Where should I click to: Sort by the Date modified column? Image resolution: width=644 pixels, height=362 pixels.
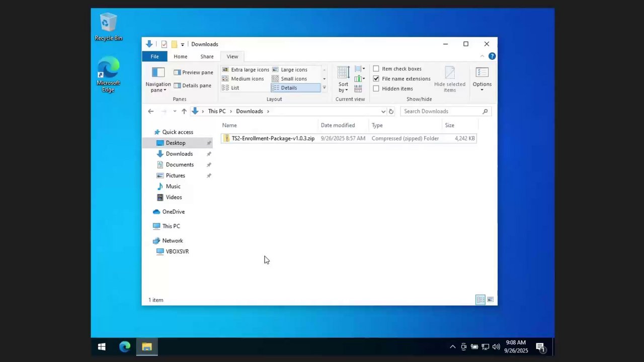344,125
